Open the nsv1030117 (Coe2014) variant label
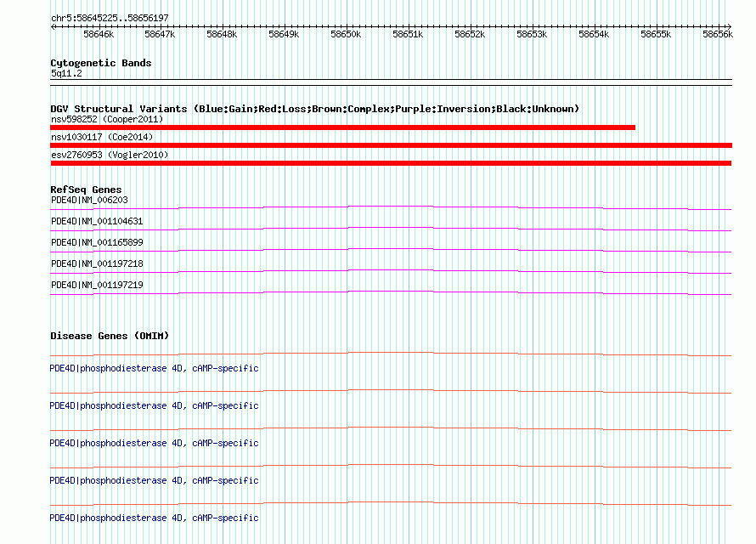The width and height of the screenshot is (756, 544). pos(102,137)
